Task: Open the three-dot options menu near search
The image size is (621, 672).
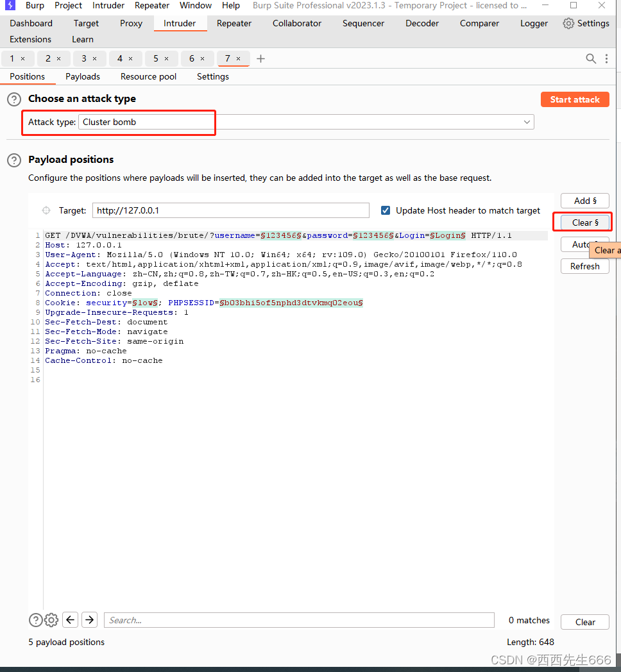Action: click(607, 58)
